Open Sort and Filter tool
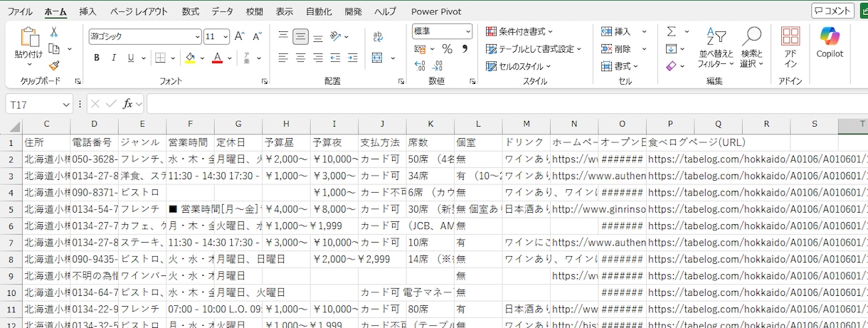868x328 pixels. (716, 48)
